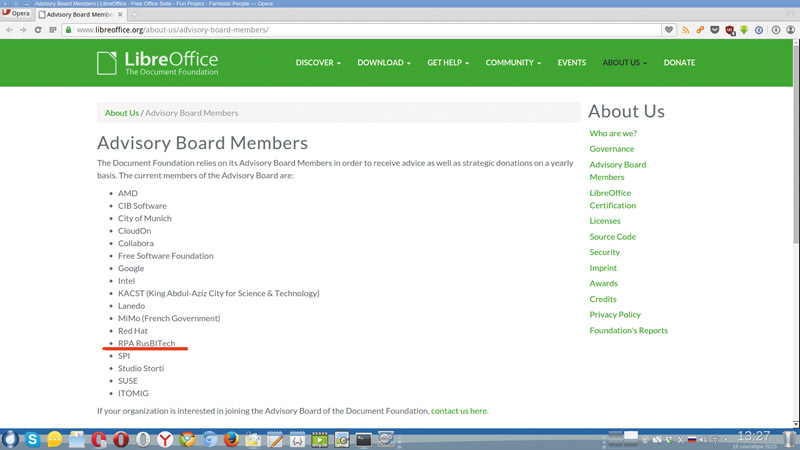Open the file manager taskbar icon

[x=77, y=439]
